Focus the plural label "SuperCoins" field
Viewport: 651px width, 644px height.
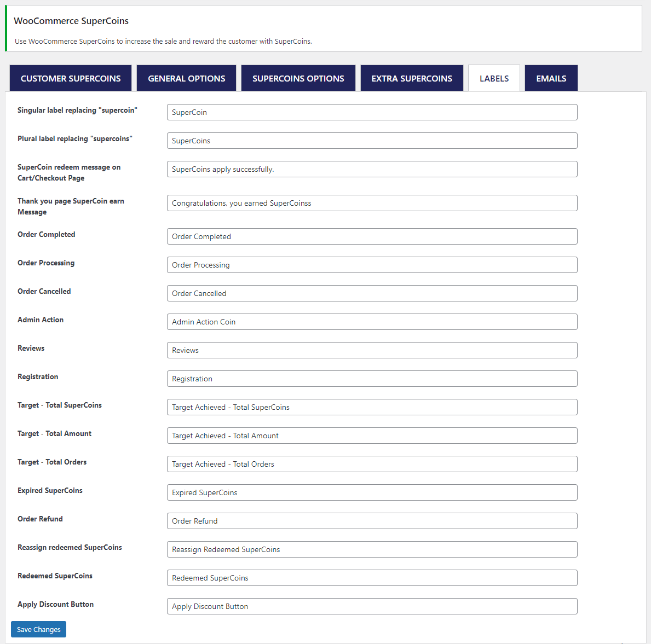[x=372, y=141]
